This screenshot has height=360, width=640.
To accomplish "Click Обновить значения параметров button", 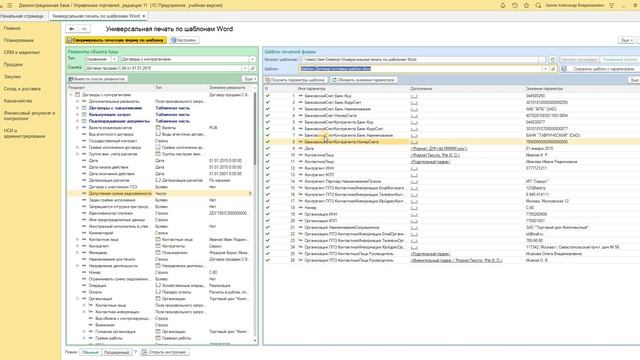I will coord(363,80).
